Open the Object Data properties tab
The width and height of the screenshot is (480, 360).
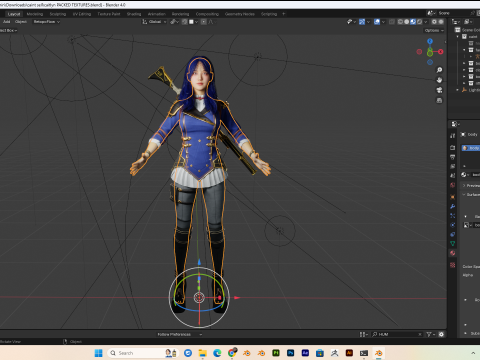(453, 244)
